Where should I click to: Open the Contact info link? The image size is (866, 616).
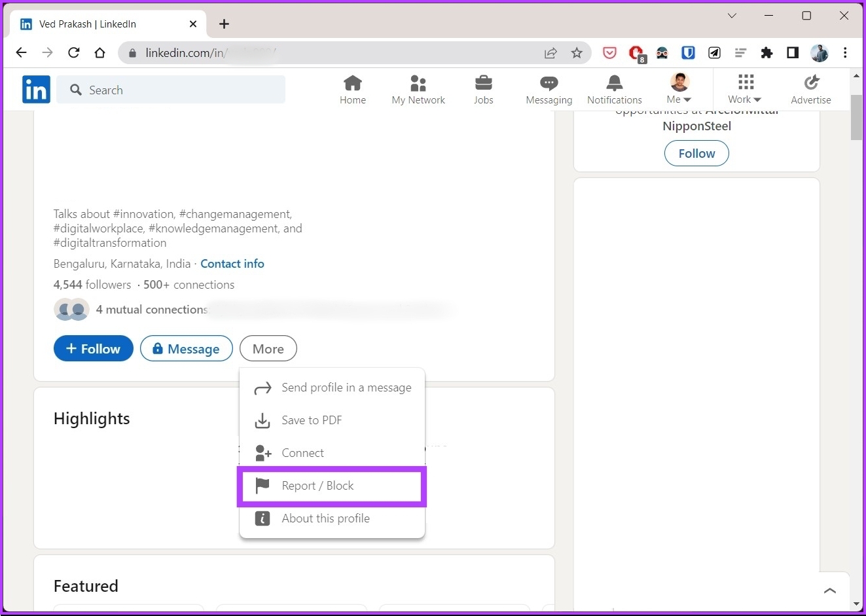click(x=232, y=263)
